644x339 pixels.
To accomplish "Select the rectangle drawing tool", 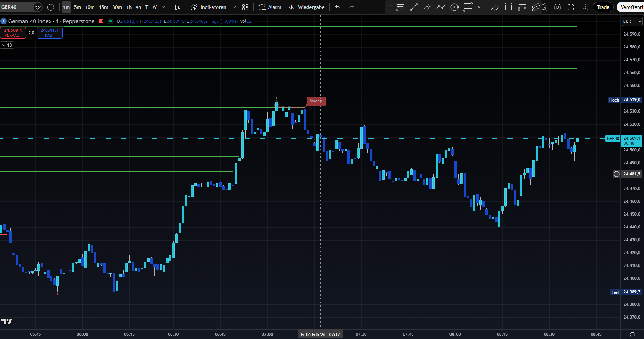I will [509, 7].
